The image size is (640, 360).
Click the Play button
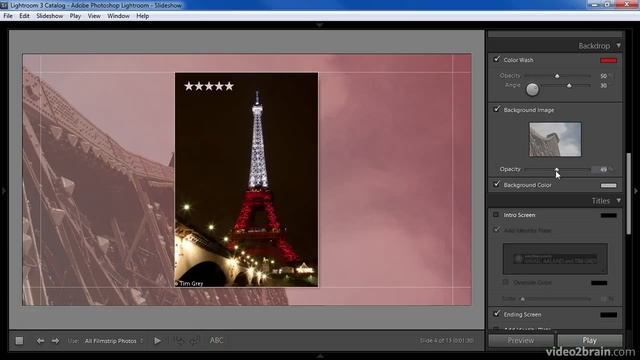click(589, 340)
